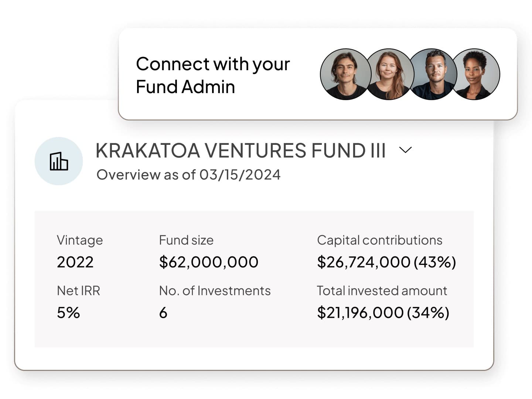Image resolution: width=532 pixels, height=399 pixels.
Task: Select the avatar of the bearded short-haired man
Action: (433, 74)
